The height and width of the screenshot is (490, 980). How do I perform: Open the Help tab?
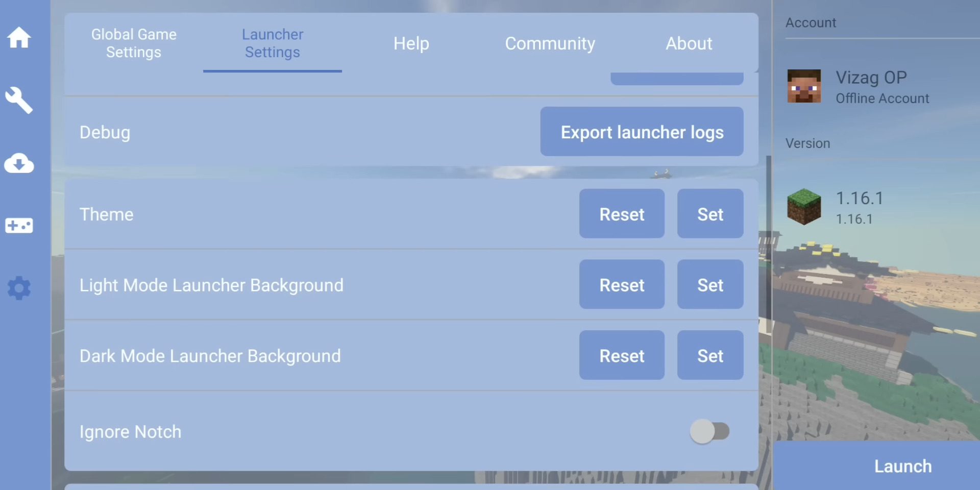pos(411,43)
